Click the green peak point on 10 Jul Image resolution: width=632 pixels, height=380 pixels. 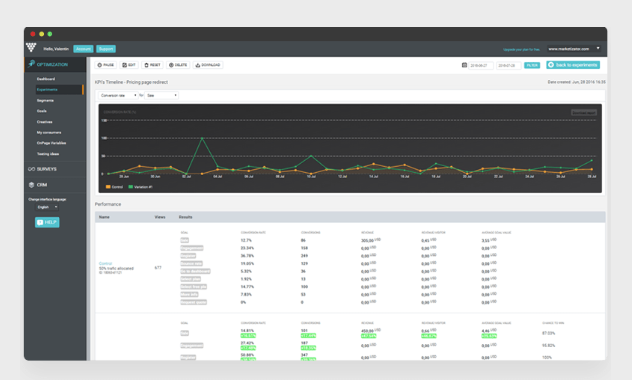click(x=311, y=156)
